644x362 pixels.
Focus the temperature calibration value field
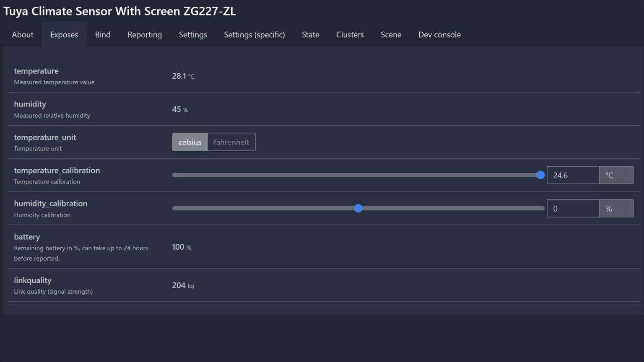click(573, 175)
